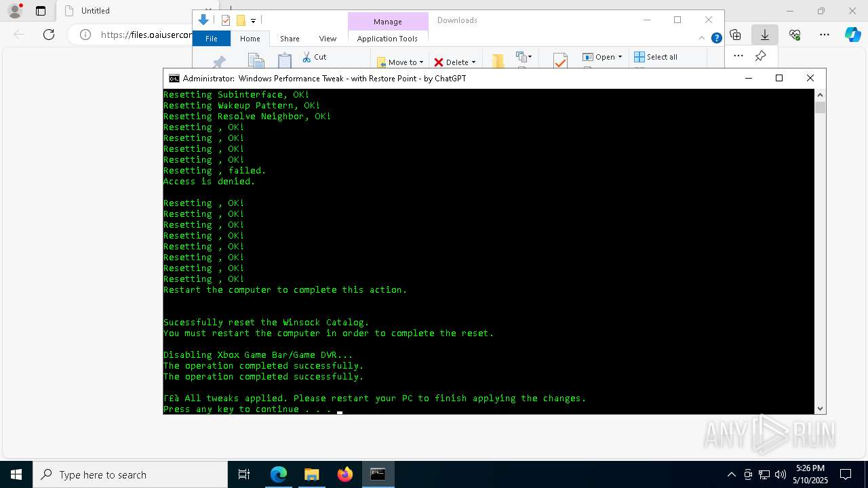Open Customize Quick Access Toolbar dropdown
Screen dimensions: 868x488
coord(253,21)
